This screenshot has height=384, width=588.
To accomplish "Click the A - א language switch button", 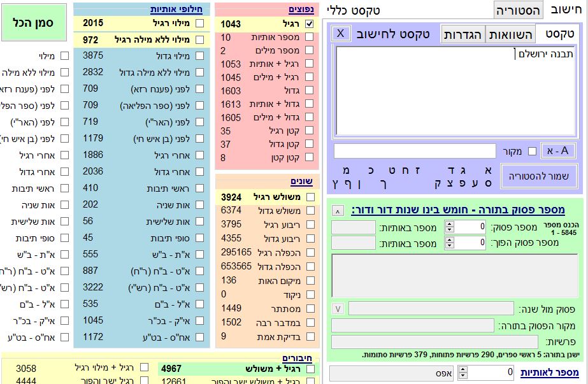I will (x=558, y=151).
